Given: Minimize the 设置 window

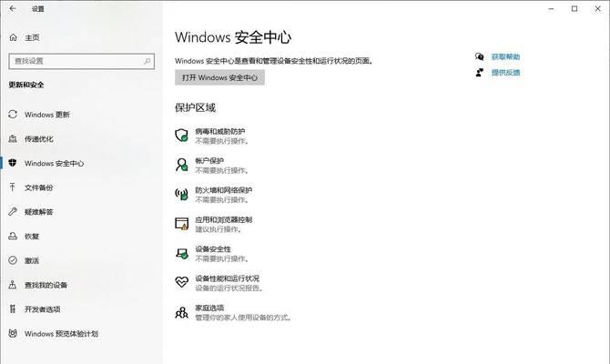Looking at the screenshot, I should coord(551,8).
